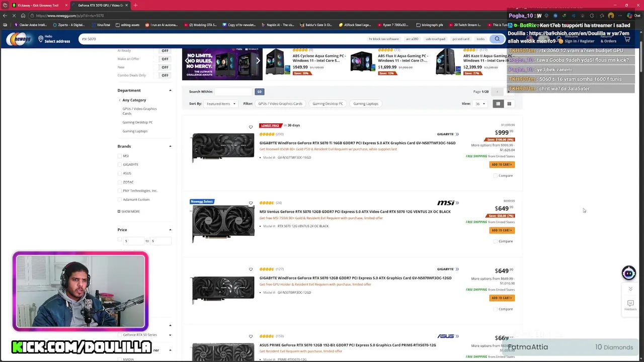Expand the GeForce RTX 50 Series filter
The image size is (644, 362).
(x=170, y=335)
